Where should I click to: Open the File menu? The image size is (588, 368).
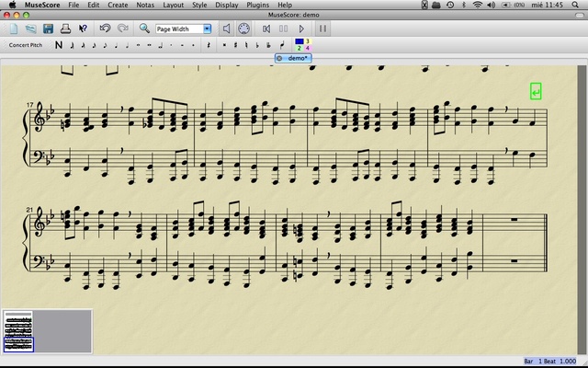click(x=73, y=5)
